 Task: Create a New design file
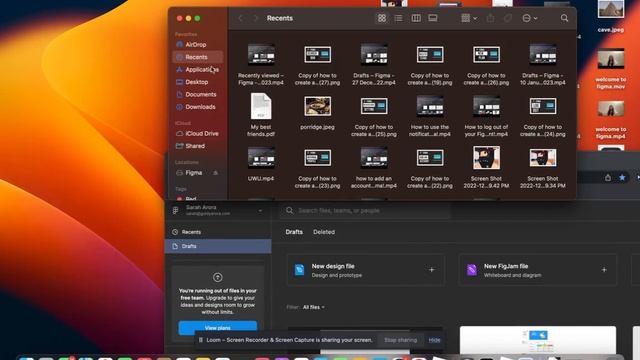tap(365, 270)
